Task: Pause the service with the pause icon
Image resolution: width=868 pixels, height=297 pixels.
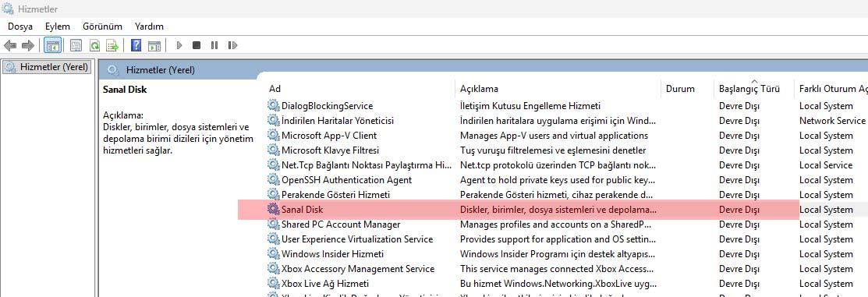Action: pos(214,45)
